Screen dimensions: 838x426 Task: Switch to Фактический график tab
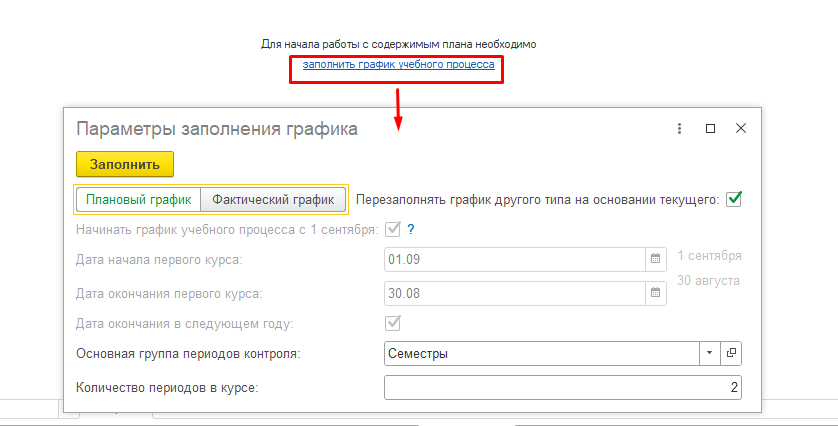[273, 200]
